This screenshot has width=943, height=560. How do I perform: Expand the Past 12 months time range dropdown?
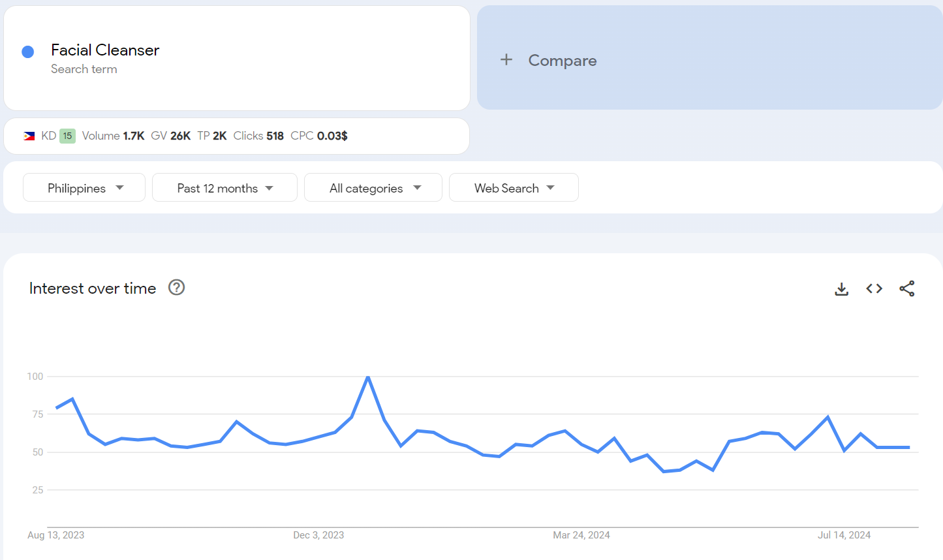pyautogui.click(x=224, y=188)
